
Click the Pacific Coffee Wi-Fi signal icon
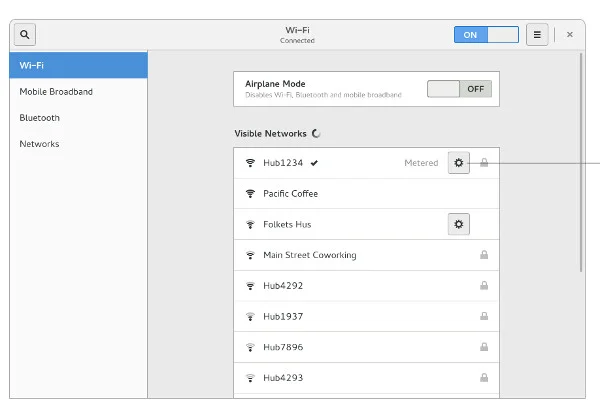[x=250, y=194]
